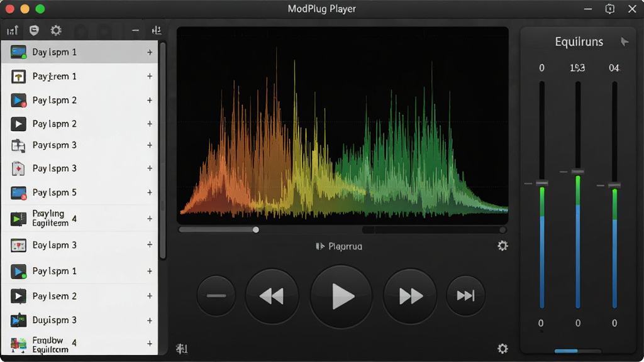Click the plus button on Pay lsem 2 row

[150, 296]
